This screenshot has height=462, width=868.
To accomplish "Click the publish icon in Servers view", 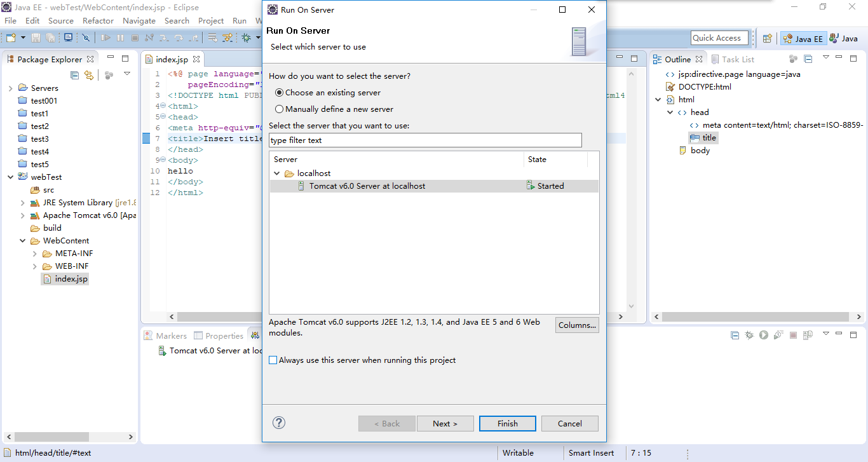I will pyautogui.click(x=808, y=335).
